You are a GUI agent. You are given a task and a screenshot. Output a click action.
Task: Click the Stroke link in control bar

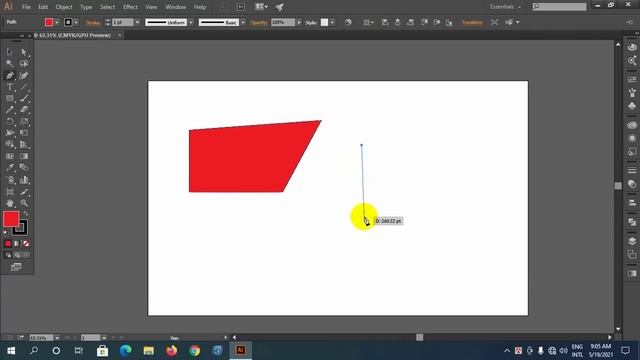[x=93, y=22]
